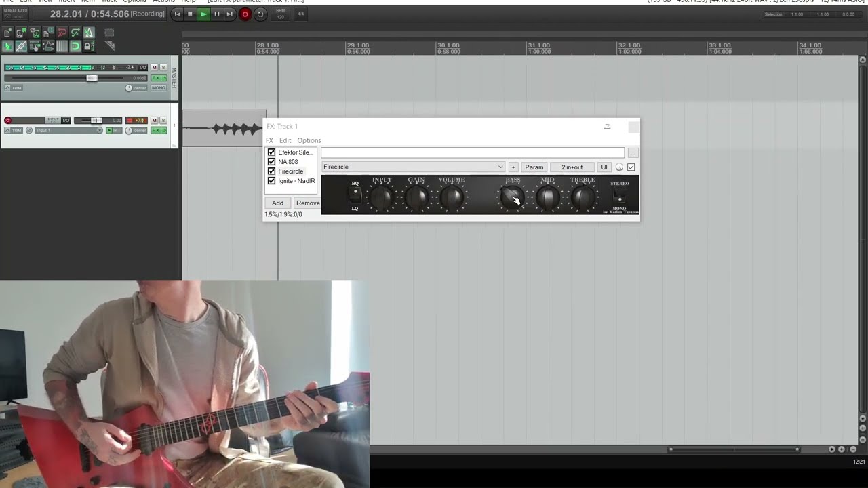Image resolution: width=868 pixels, height=488 pixels.
Task: Toggle Track 1 FX bypass
Action: coord(164,130)
